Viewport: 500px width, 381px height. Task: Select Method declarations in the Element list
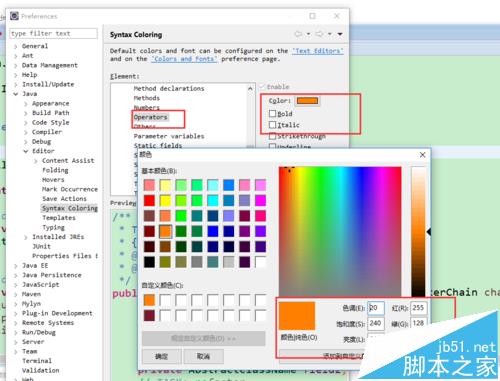pyautogui.click(x=169, y=88)
